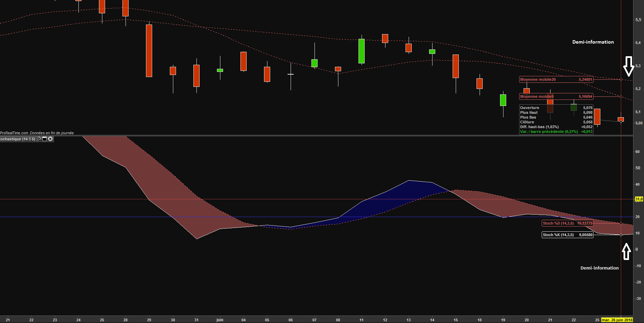
Task: Click the Stoch %K (14,3,5) label
Action: [568, 235]
